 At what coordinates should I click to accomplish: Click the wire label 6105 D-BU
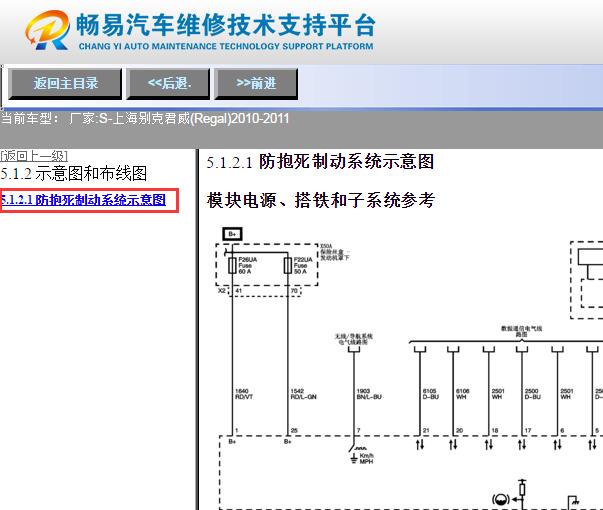pyautogui.click(x=431, y=394)
